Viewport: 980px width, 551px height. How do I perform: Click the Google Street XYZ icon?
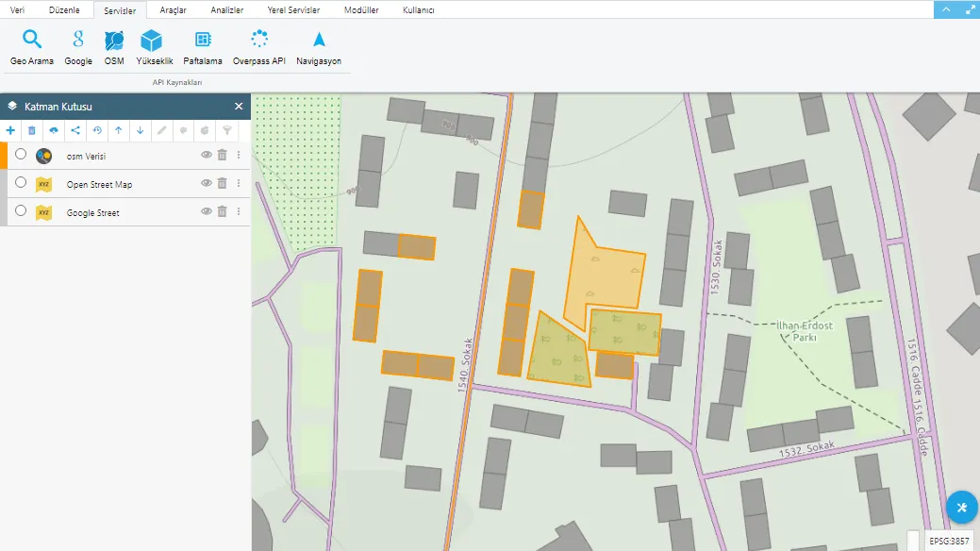[43, 212]
